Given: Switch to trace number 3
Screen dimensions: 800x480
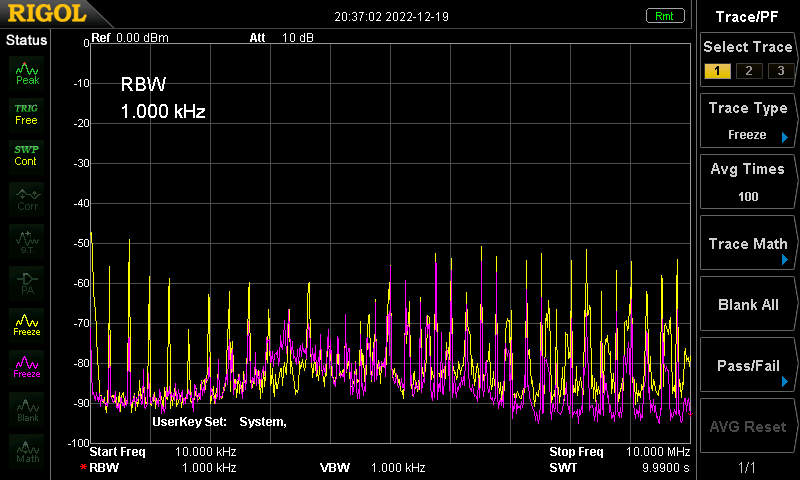Looking at the screenshot, I should 780,71.
